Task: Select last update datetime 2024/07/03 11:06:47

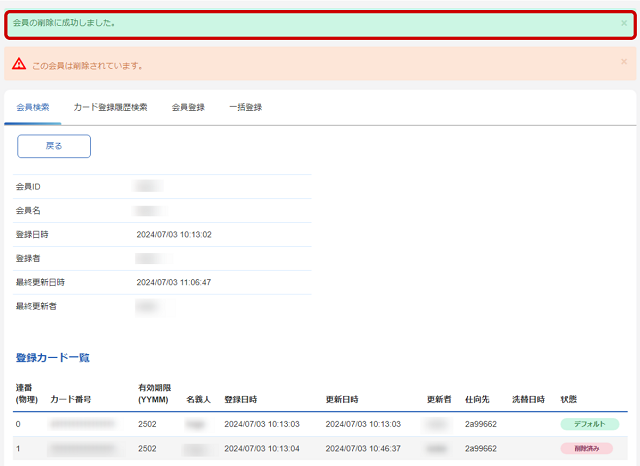Action: [x=173, y=282]
